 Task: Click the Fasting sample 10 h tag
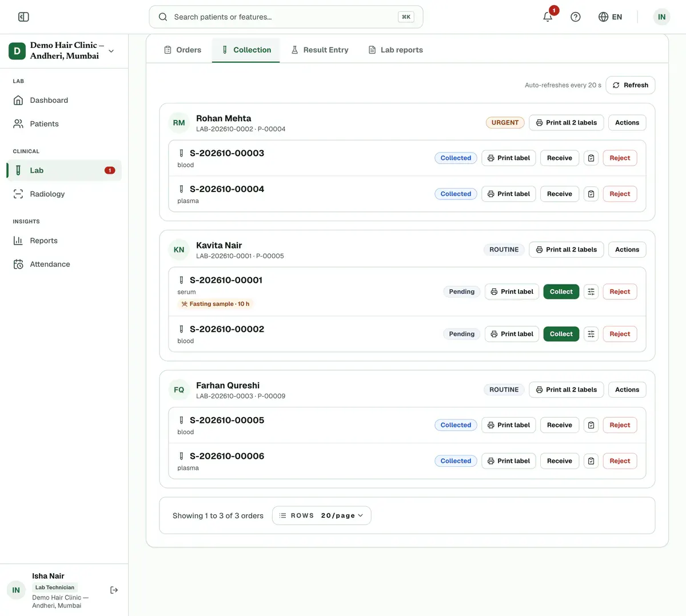click(216, 304)
